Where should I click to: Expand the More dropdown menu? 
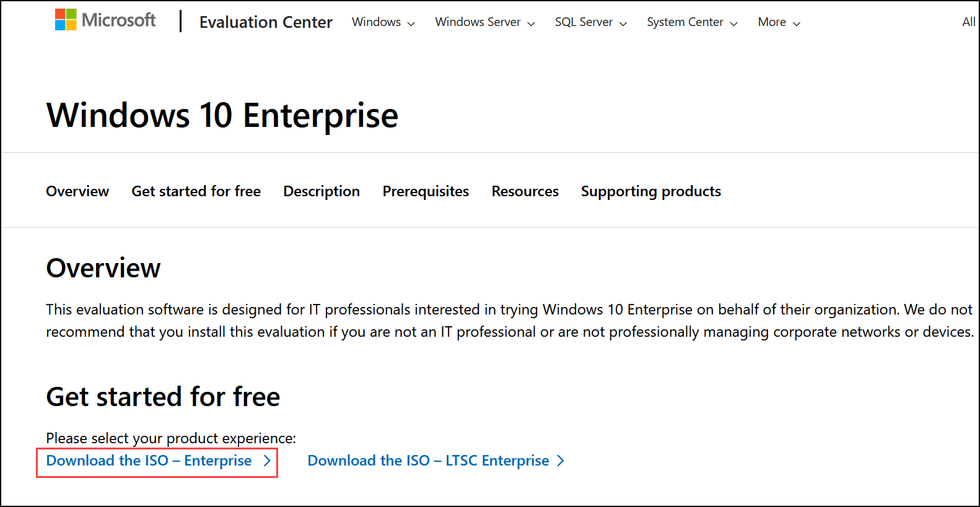tap(779, 22)
